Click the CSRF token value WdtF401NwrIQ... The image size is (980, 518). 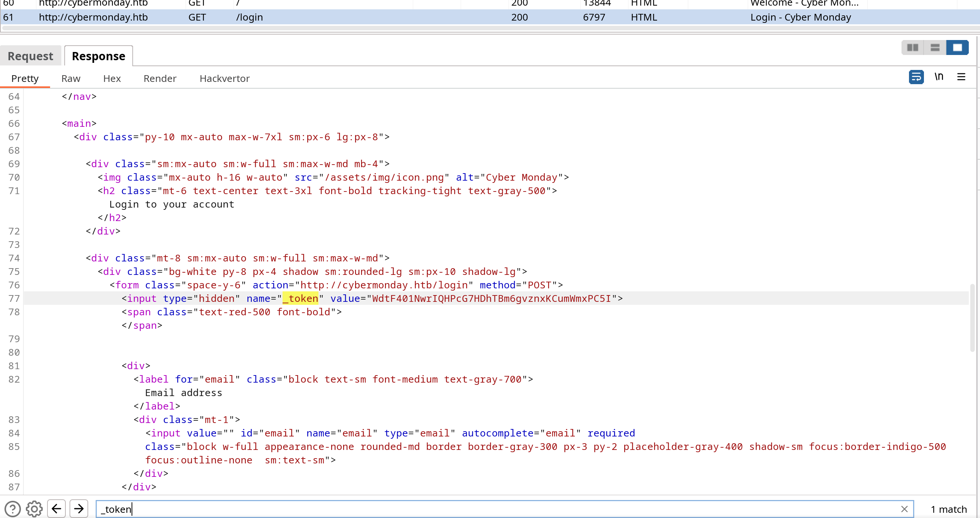click(x=491, y=298)
